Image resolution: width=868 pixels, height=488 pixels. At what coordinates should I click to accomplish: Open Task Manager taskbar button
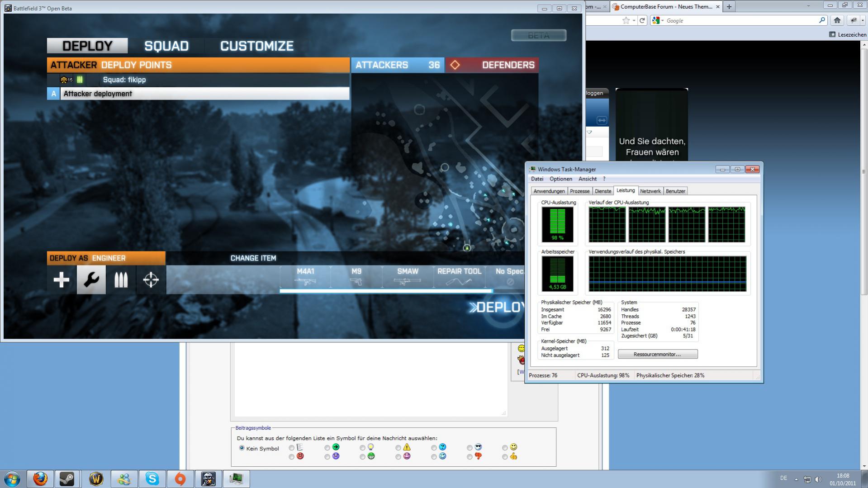tap(236, 479)
